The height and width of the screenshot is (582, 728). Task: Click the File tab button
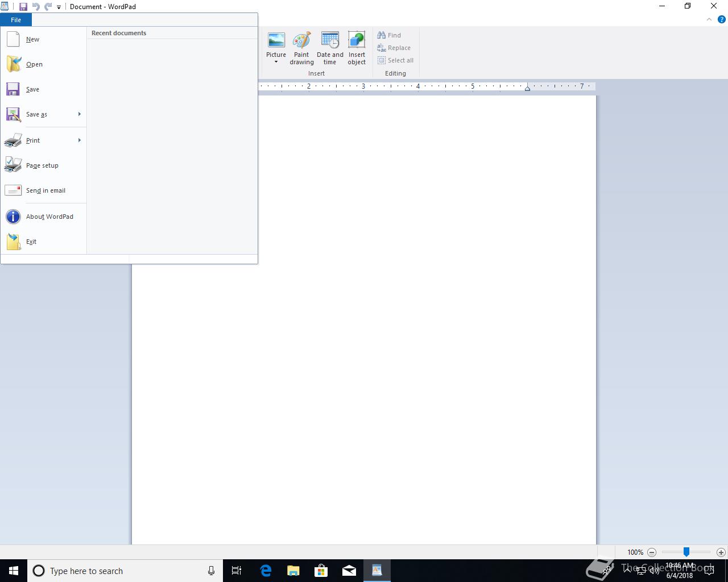(16, 20)
